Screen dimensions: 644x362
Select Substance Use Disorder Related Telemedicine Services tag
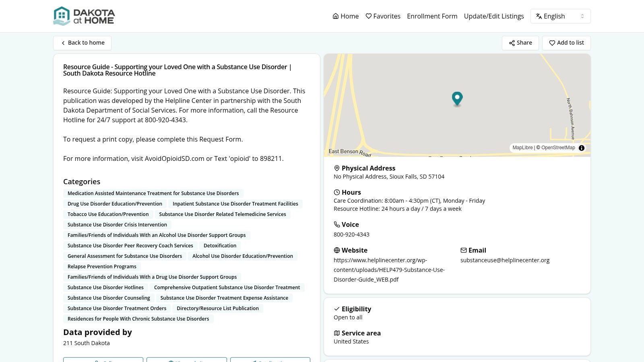tap(223, 214)
